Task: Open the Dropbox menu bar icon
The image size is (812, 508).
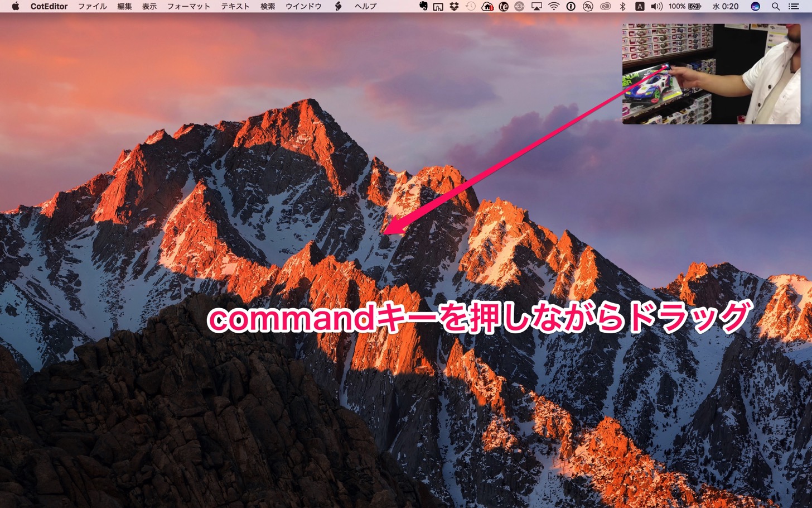Action: point(455,7)
